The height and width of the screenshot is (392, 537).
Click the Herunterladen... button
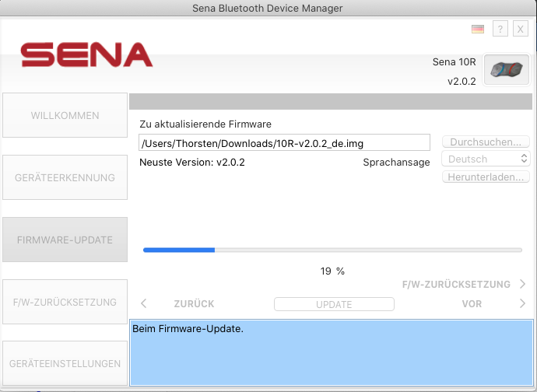click(x=486, y=177)
